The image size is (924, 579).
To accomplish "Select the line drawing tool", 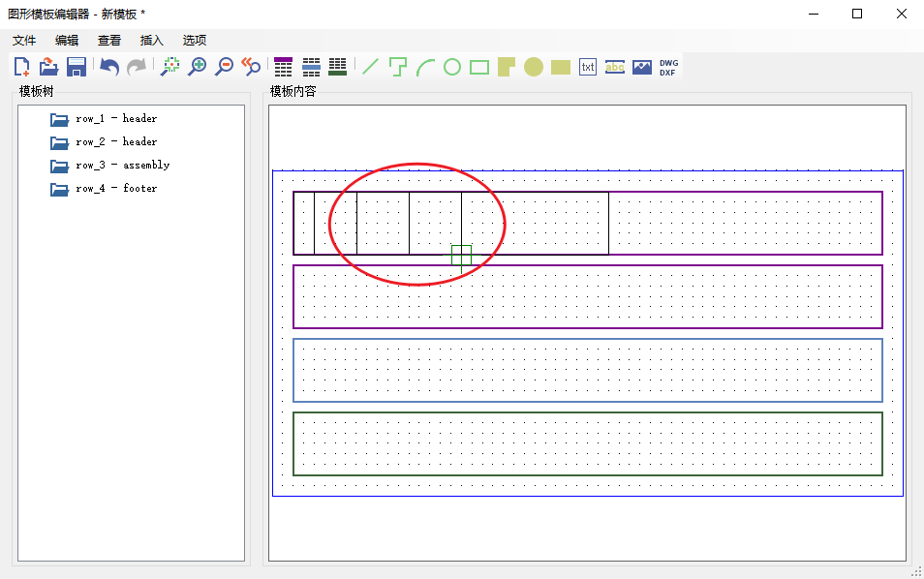I will 370,67.
